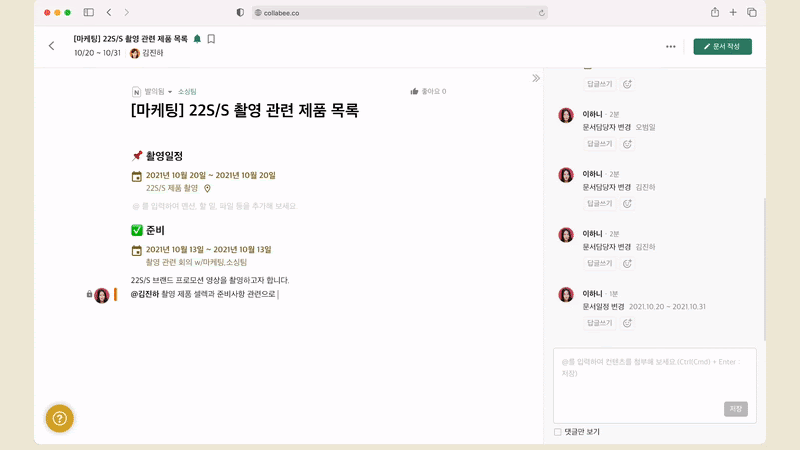Open the 소싱팀 team link
This screenshot has height=450, width=800.
tap(187, 91)
